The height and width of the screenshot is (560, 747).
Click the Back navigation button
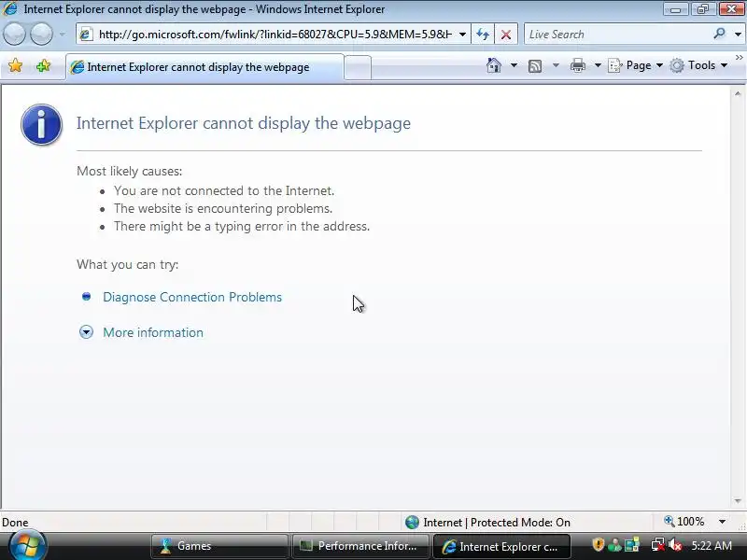click(14, 35)
